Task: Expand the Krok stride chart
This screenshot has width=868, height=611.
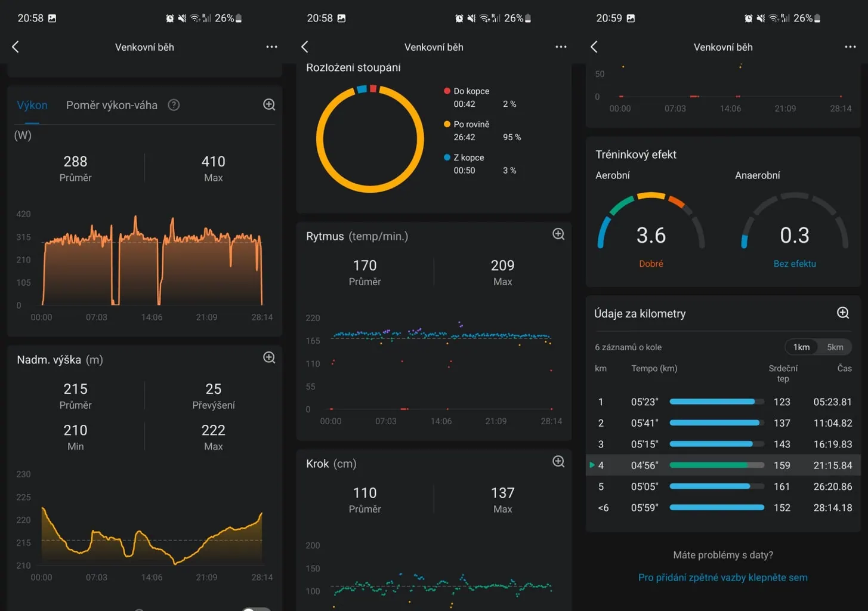Action: 558,462
